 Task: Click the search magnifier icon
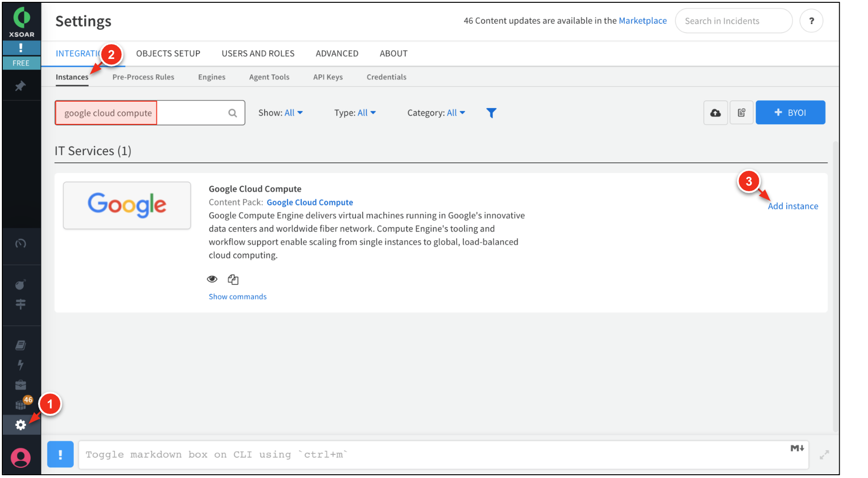pyautogui.click(x=233, y=113)
